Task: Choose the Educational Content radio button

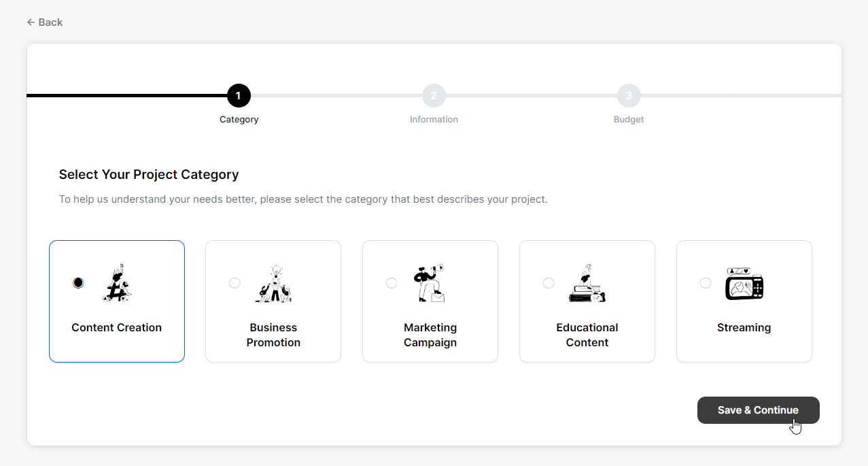Action: click(x=549, y=283)
